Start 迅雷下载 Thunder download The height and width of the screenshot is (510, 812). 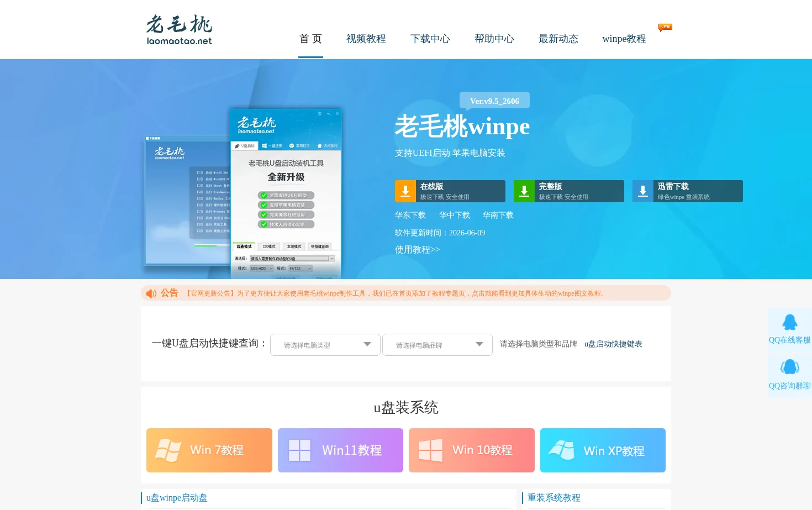[x=688, y=191]
